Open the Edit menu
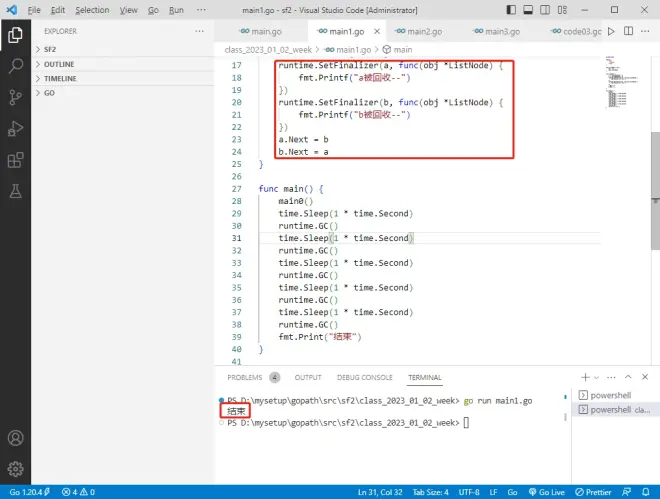 (58, 10)
